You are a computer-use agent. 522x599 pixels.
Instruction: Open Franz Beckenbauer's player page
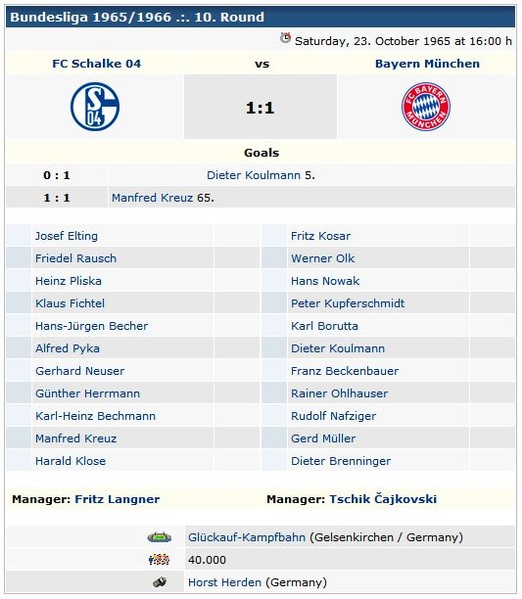point(345,371)
